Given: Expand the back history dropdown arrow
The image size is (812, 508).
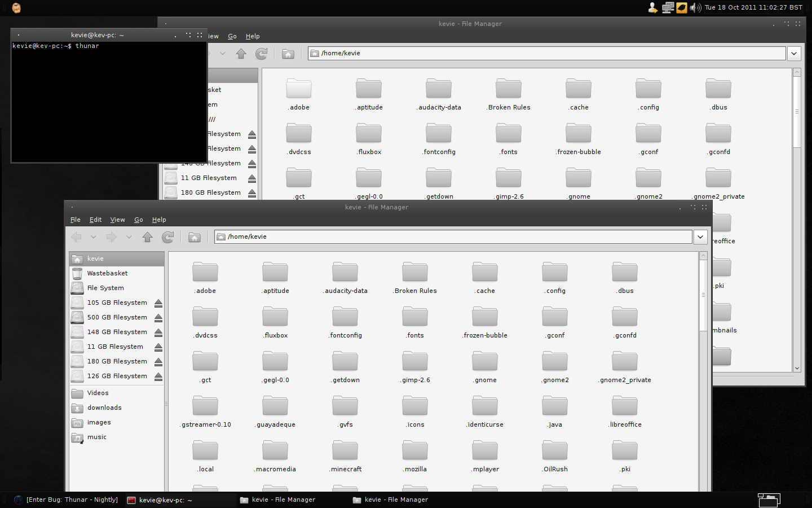Looking at the screenshot, I should (x=94, y=237).
